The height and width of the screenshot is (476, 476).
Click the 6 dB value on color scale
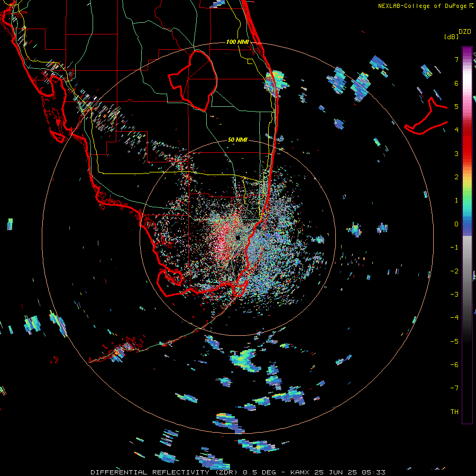pos(456,83)
